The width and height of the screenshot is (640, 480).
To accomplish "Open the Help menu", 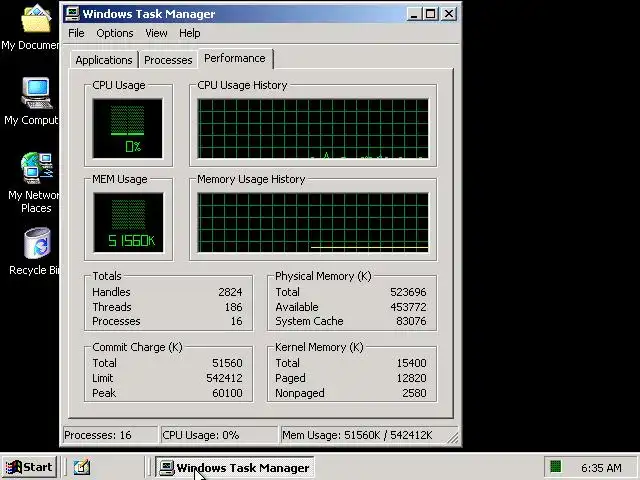I will tap(189, 33).
